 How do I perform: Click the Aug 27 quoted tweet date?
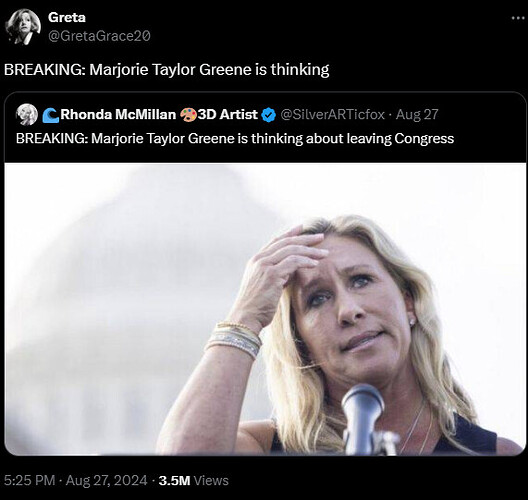[417, 114]
